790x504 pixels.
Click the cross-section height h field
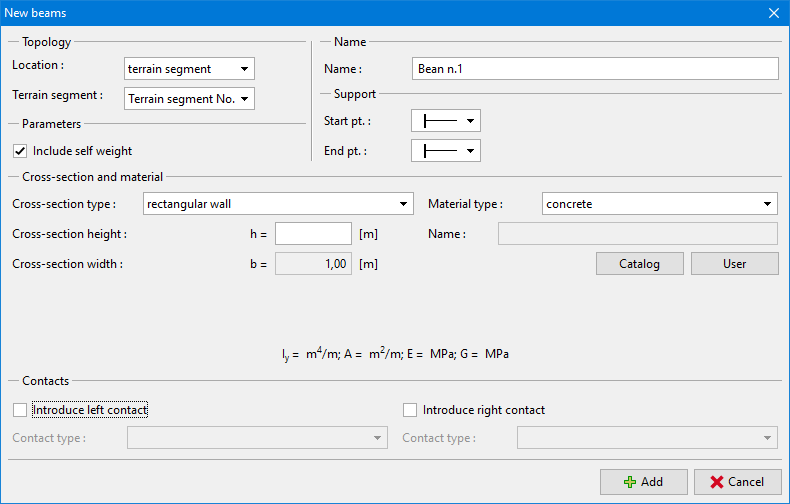pyautogui.click(x=313, y=234)
